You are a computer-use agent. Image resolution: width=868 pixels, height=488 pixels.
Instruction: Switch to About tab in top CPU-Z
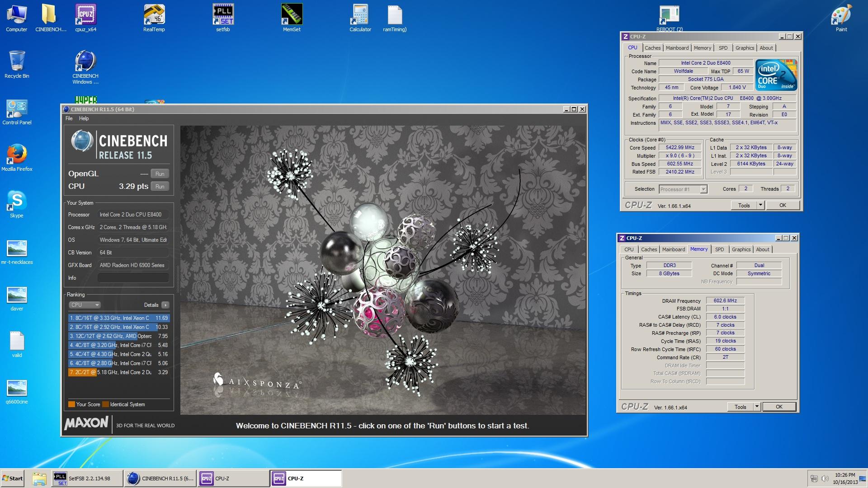766,48
